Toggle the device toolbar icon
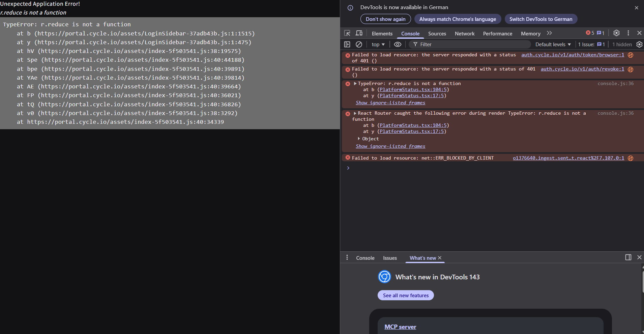 point(359,33)
